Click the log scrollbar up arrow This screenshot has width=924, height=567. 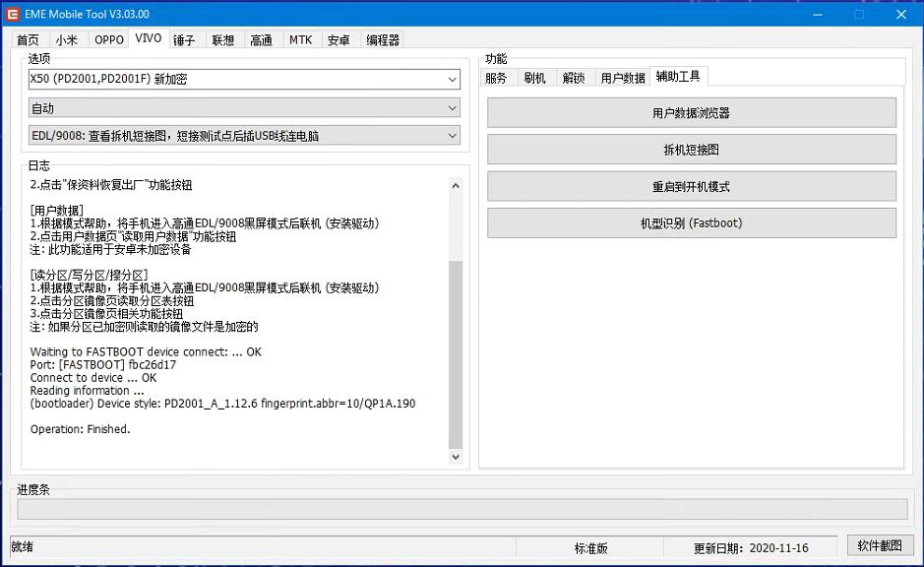(456, 186)
